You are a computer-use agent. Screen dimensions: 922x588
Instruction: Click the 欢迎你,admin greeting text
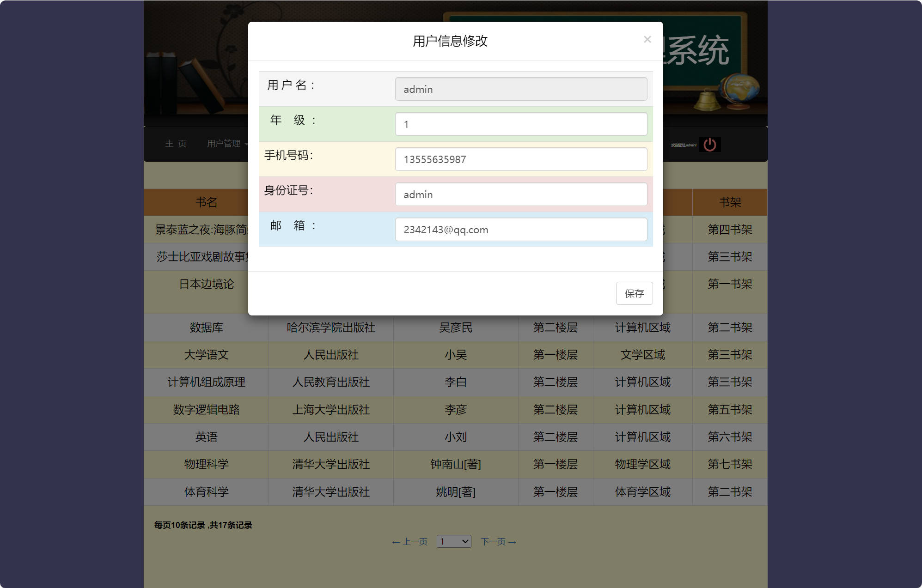(x=683, y=144)
